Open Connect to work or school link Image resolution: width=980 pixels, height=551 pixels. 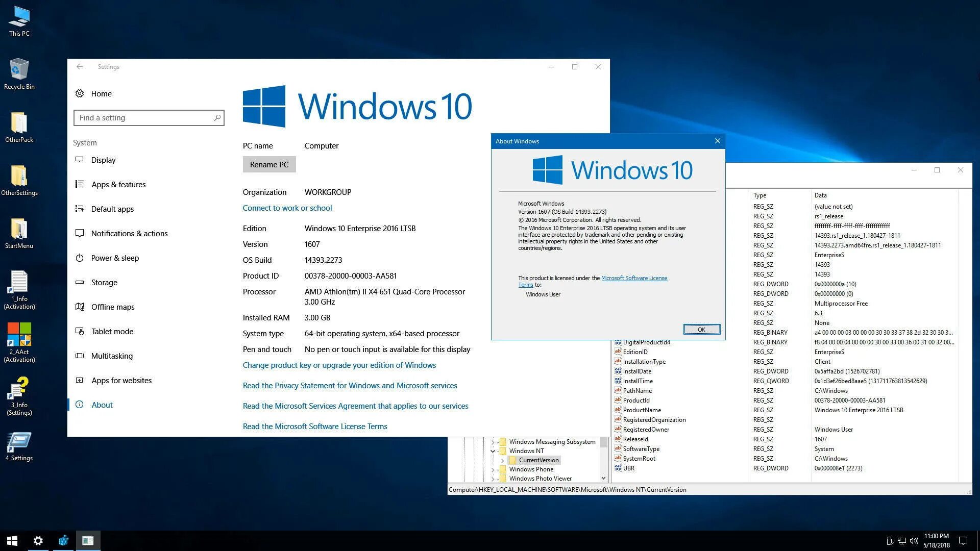287,208
